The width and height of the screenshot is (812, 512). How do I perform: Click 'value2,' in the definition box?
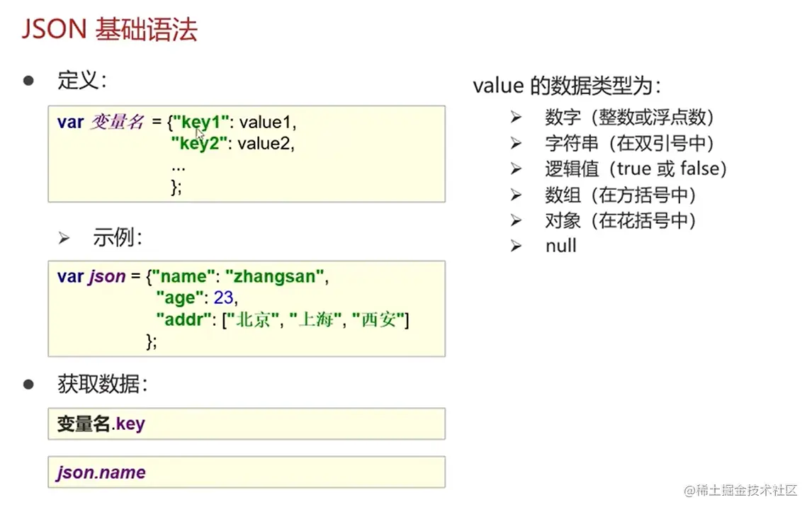click(266, 143)
